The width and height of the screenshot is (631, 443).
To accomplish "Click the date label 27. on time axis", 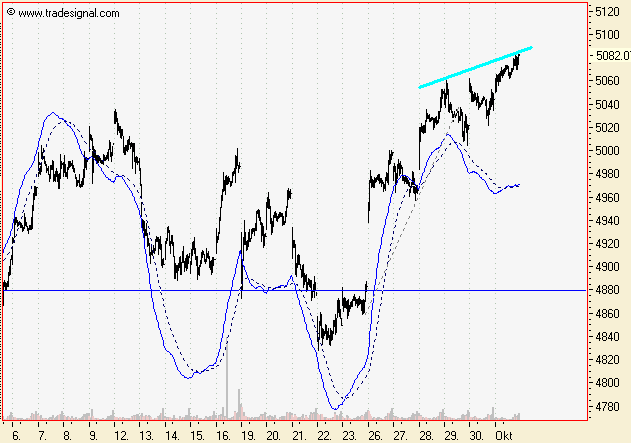I will pos(400,436).
